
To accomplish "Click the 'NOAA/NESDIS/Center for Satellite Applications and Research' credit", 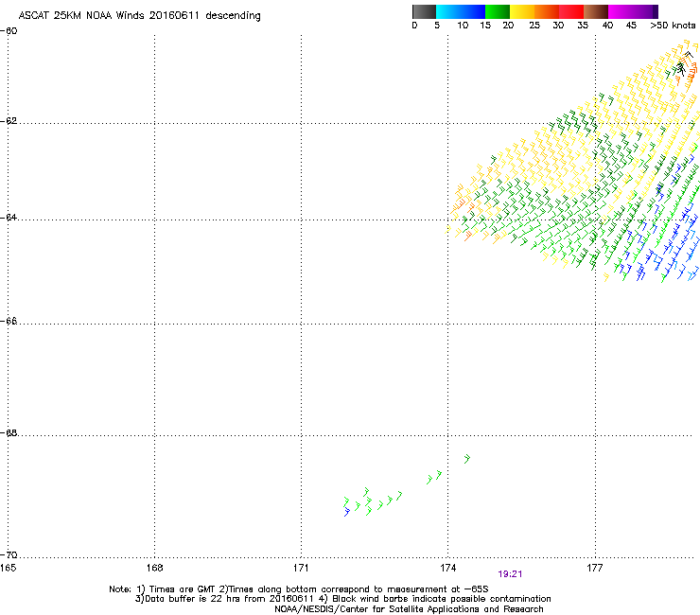I will tap(409, 609).
